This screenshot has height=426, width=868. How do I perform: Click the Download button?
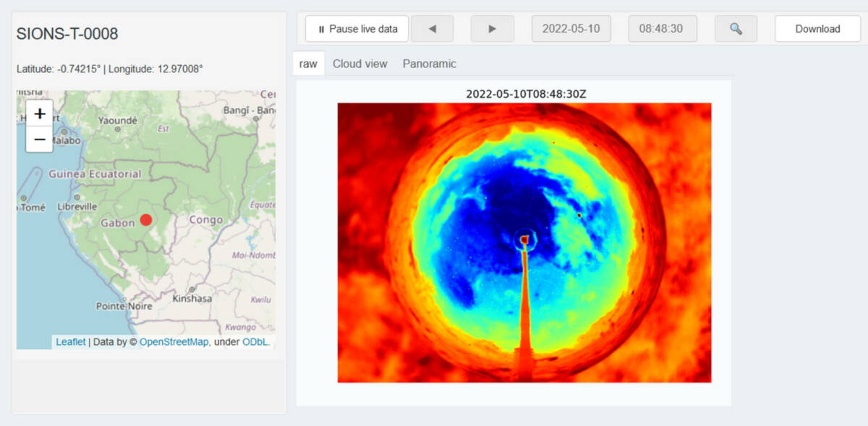(x=817, y=28)
